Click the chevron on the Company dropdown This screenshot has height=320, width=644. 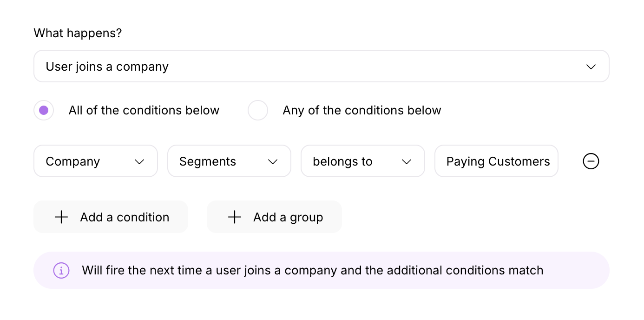139,161
